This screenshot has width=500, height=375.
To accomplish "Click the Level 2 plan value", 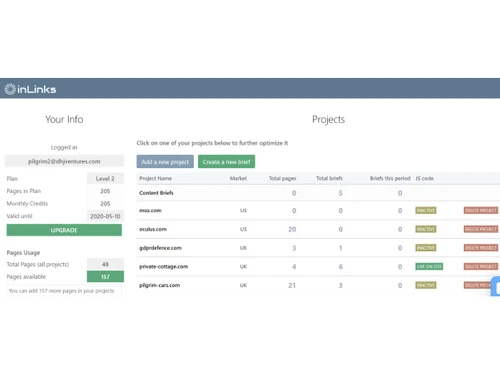I will pyautogui.click(x=105, y=179).
